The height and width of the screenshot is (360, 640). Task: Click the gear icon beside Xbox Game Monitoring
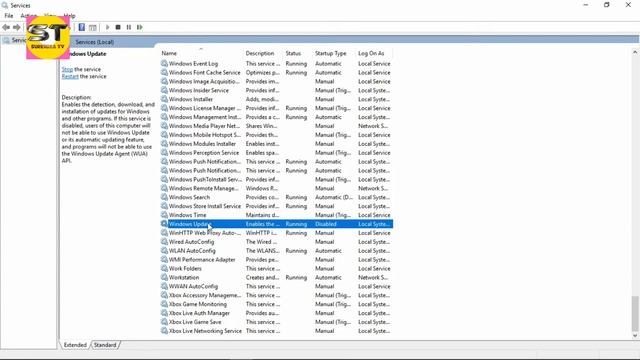(x=164, y=304)
